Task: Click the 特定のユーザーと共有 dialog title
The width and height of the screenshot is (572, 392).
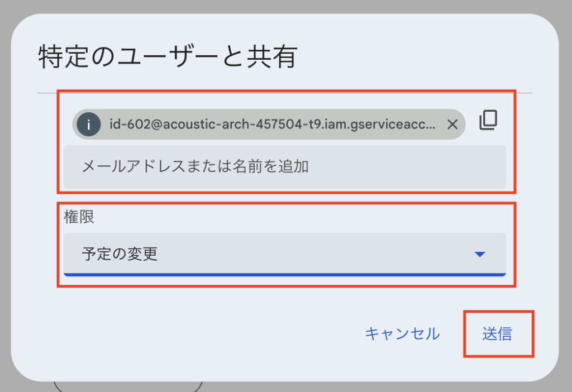Action: click(168, 56)
